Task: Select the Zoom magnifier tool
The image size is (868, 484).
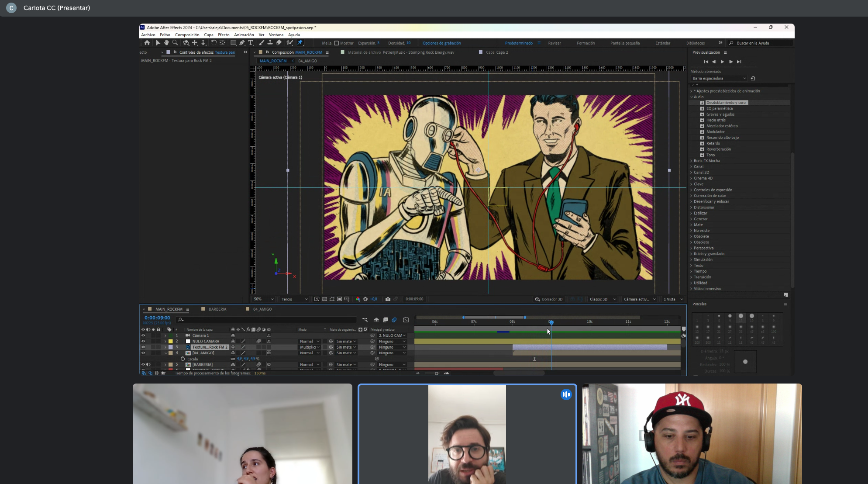Action: tap(175, 43)
